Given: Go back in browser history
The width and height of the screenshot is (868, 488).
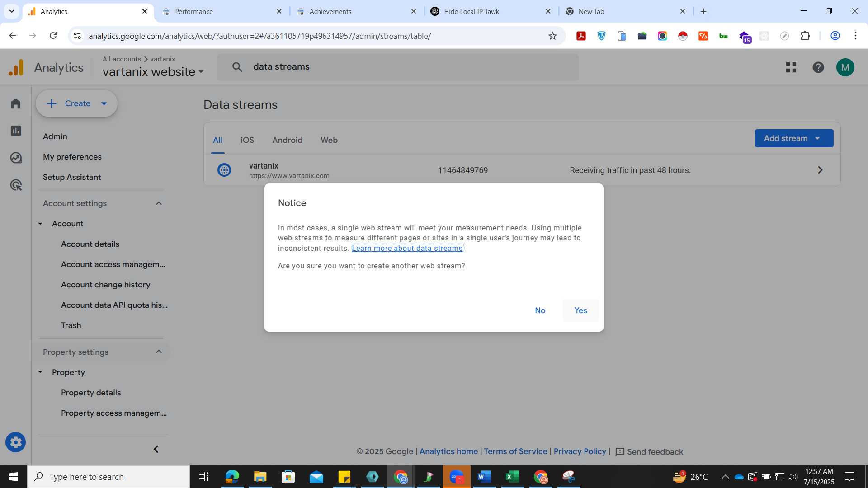Looking at the screenshot, I should click(x=13, y=36).
